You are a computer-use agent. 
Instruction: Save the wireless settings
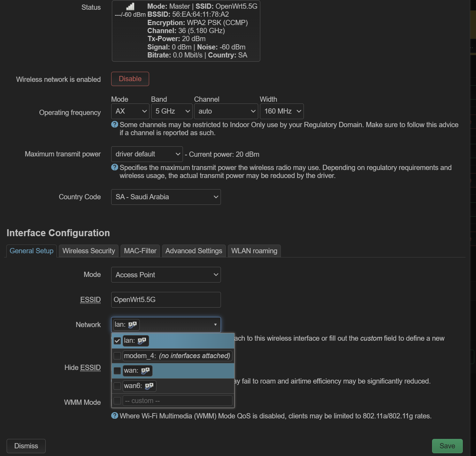447,446
